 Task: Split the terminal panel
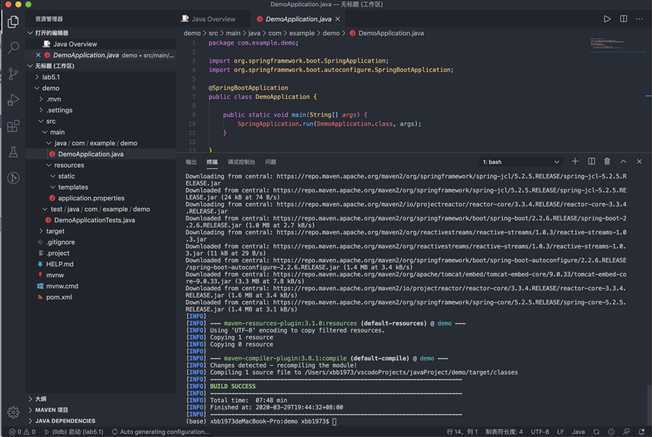tap(591, 161)
